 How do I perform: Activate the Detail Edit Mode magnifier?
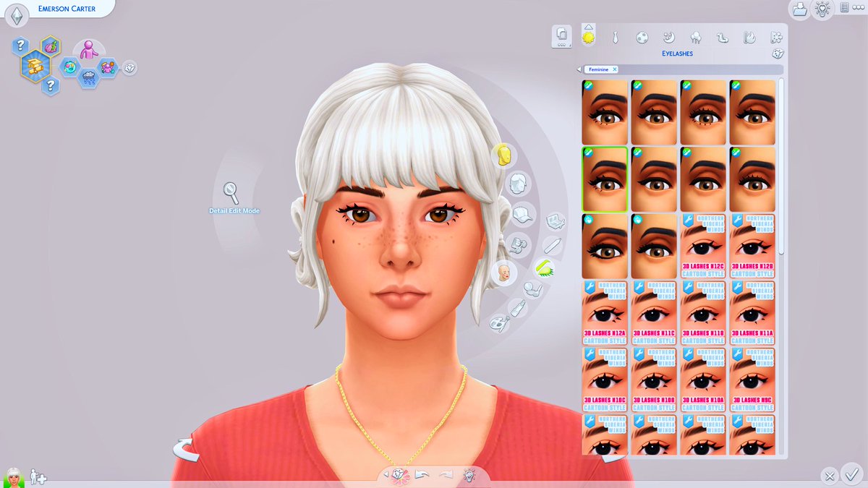coord(231,193)
